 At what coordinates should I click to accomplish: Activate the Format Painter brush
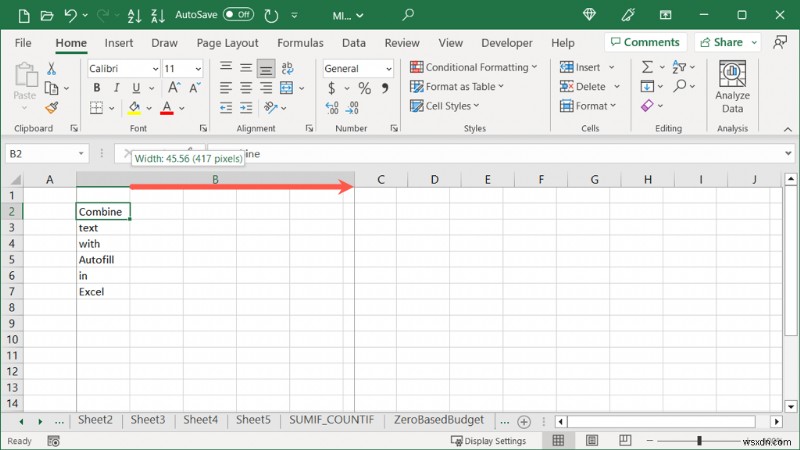(x=52, y=108)
